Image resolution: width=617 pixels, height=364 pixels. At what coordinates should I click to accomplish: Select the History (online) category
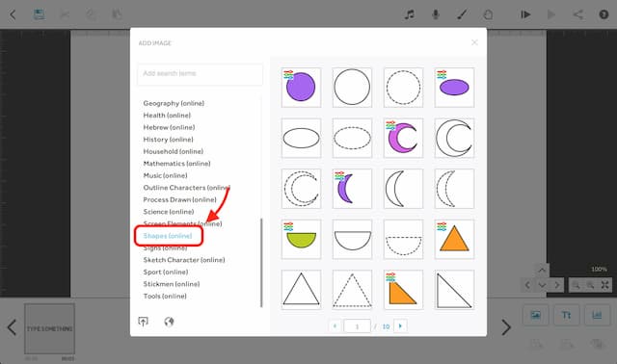click(168, 140)
